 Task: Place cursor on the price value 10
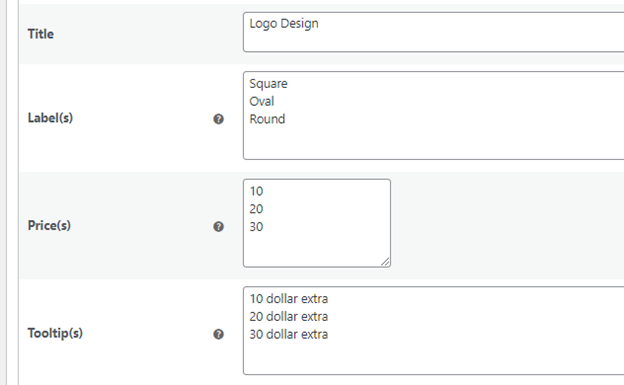[256, 191]
